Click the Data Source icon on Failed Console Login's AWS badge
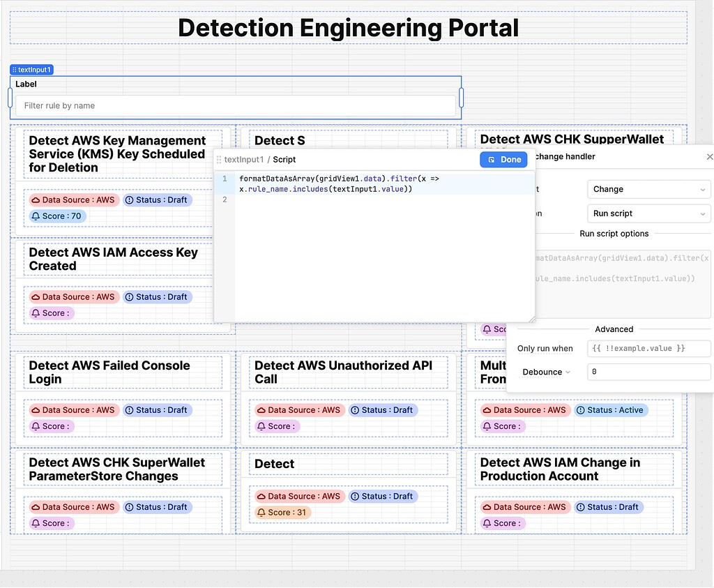This screenshot has width=714, height=588. point(36,410)
